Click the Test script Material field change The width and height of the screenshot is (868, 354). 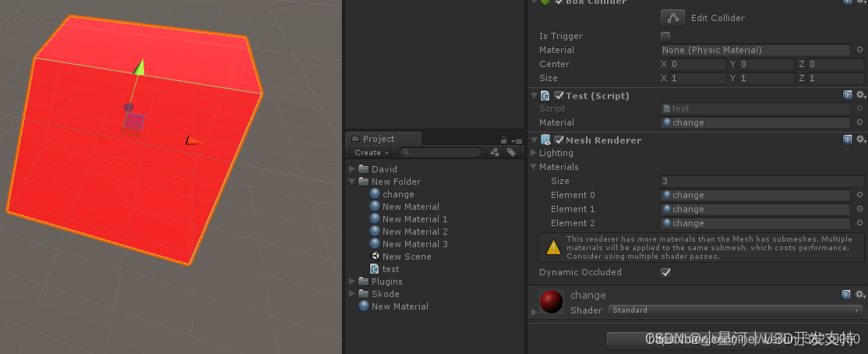(755, 122)
